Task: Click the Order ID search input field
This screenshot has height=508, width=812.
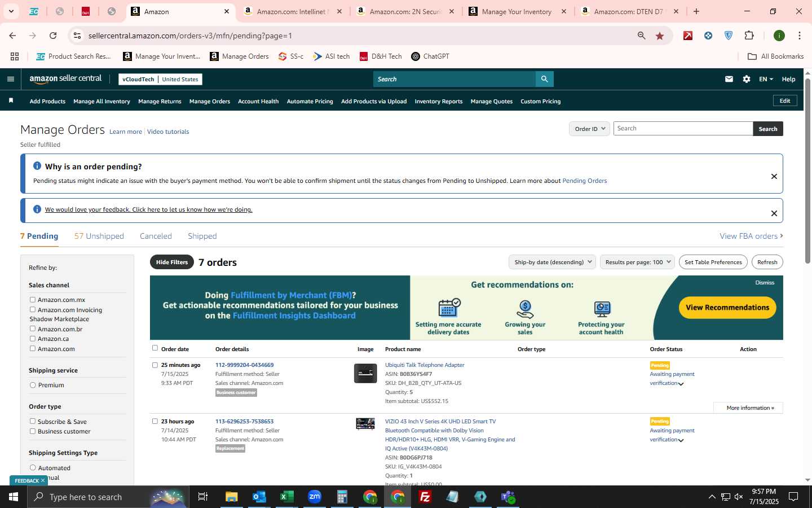Action: pyautogui.click(x=683, y=129)
